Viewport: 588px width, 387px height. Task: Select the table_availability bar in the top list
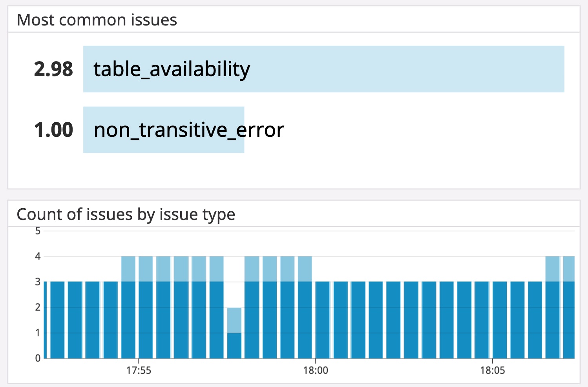tap(323, 69)
